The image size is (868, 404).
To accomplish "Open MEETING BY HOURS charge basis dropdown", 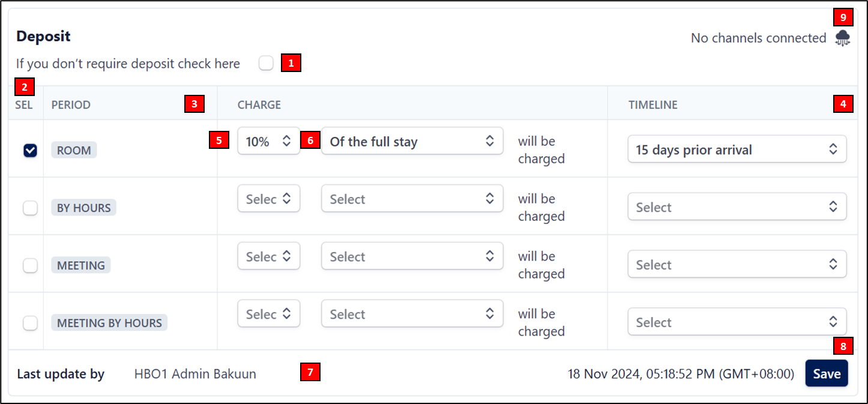I will (412, 315).
